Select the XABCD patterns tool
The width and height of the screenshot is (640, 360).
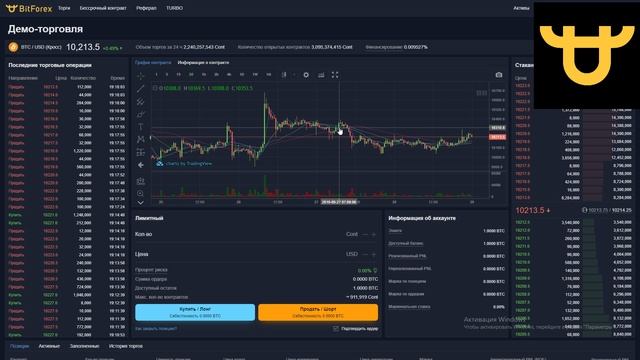tap(140, 140)
